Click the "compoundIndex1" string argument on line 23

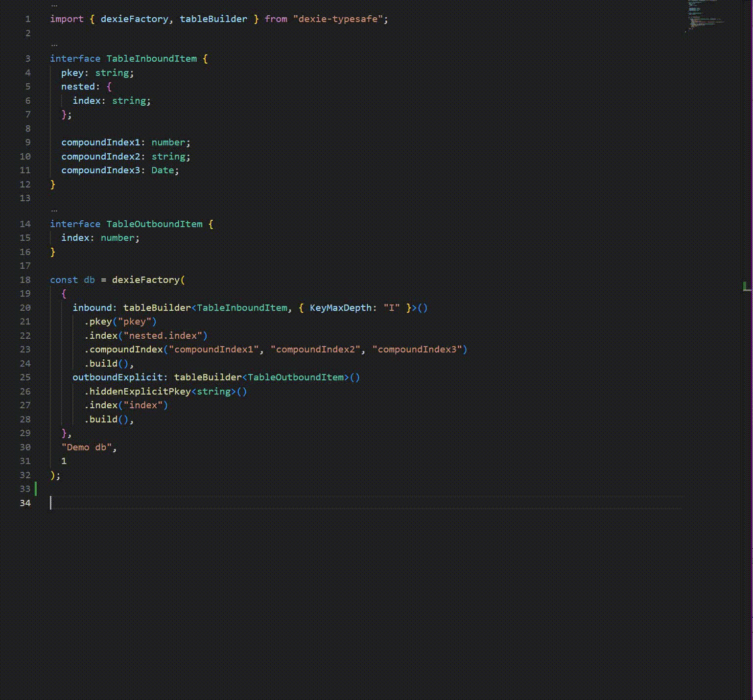coord(213,350)
